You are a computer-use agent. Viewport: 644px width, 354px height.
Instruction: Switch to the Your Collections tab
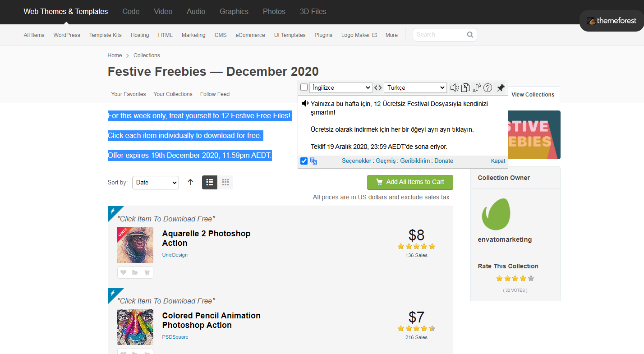pyautogui.click(x=173, y=94)
